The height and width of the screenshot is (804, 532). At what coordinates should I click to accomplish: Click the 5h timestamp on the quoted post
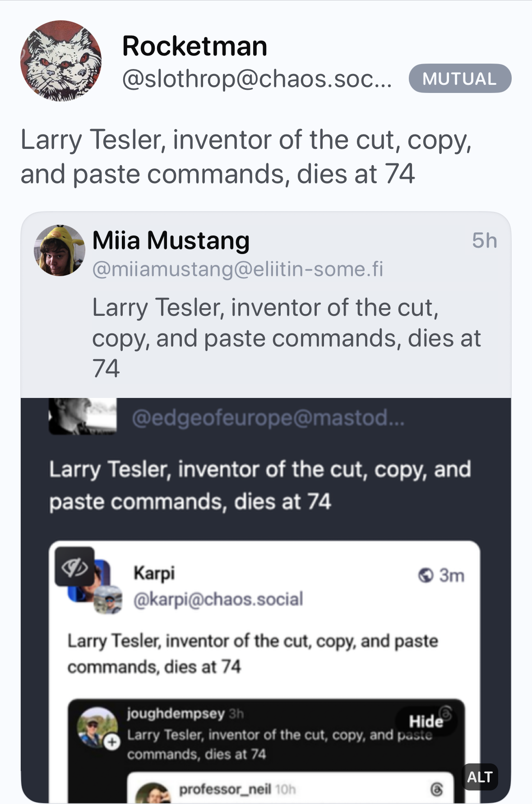[484, 240]
